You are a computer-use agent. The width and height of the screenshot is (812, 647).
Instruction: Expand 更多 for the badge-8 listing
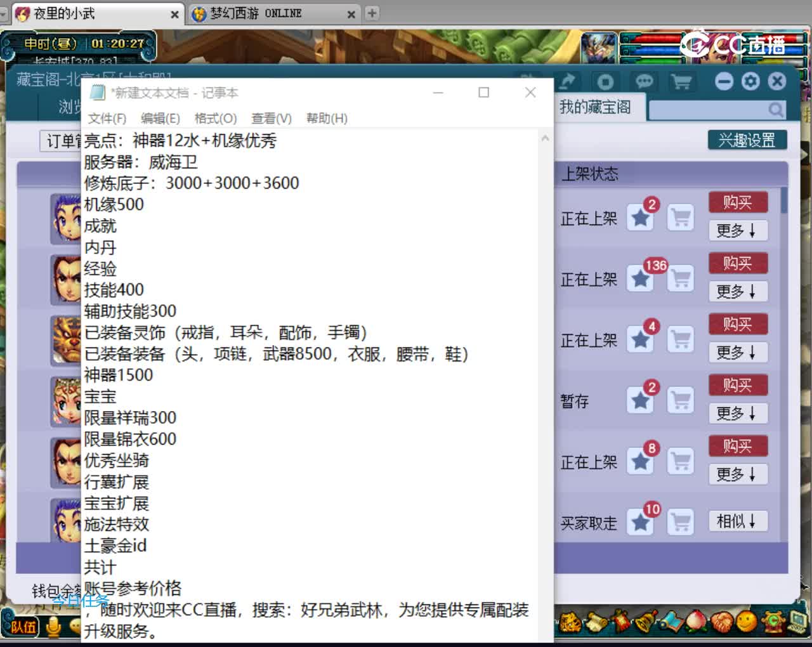(x=738, y=474)
